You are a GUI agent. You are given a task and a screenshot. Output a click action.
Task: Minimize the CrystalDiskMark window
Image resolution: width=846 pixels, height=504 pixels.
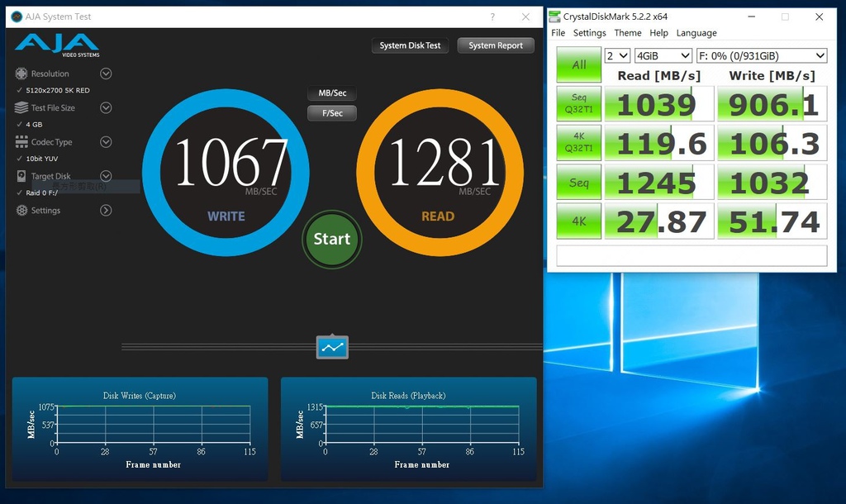[751, 17]
